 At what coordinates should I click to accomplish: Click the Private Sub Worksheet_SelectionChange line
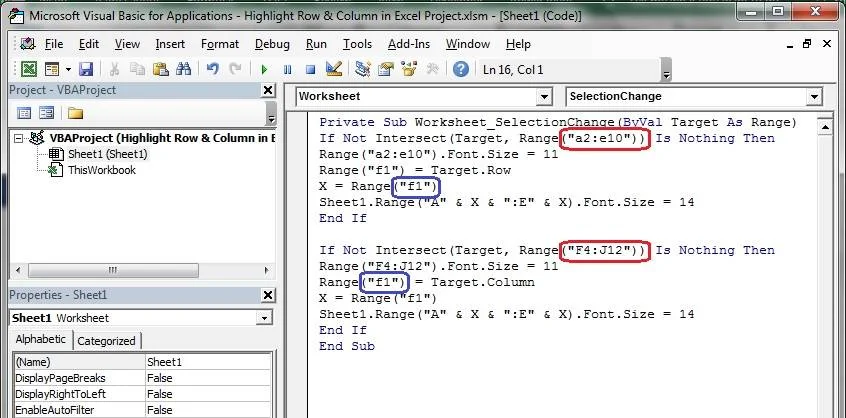(558, 123)
